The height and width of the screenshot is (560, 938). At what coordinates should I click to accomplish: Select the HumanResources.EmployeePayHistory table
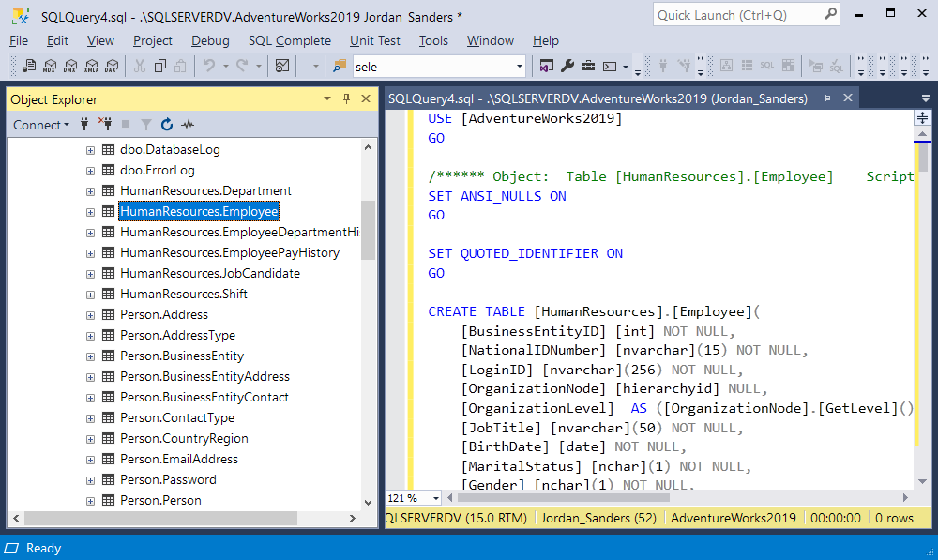pos(230,252)
